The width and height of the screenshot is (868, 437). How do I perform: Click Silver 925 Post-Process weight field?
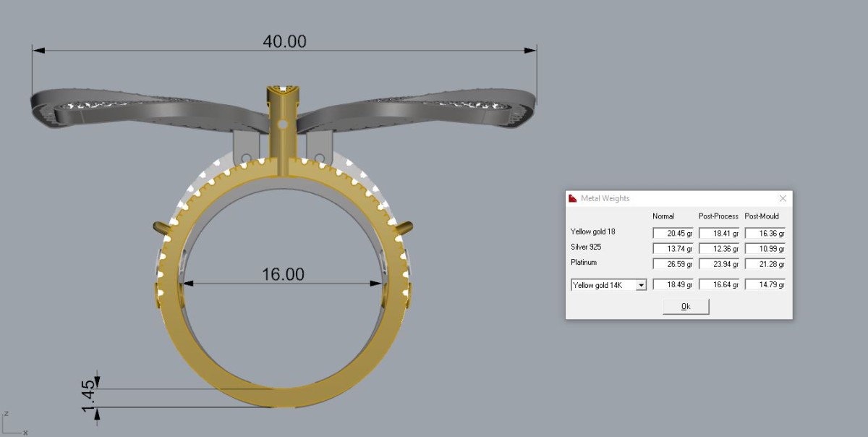(x=719, y=248)
